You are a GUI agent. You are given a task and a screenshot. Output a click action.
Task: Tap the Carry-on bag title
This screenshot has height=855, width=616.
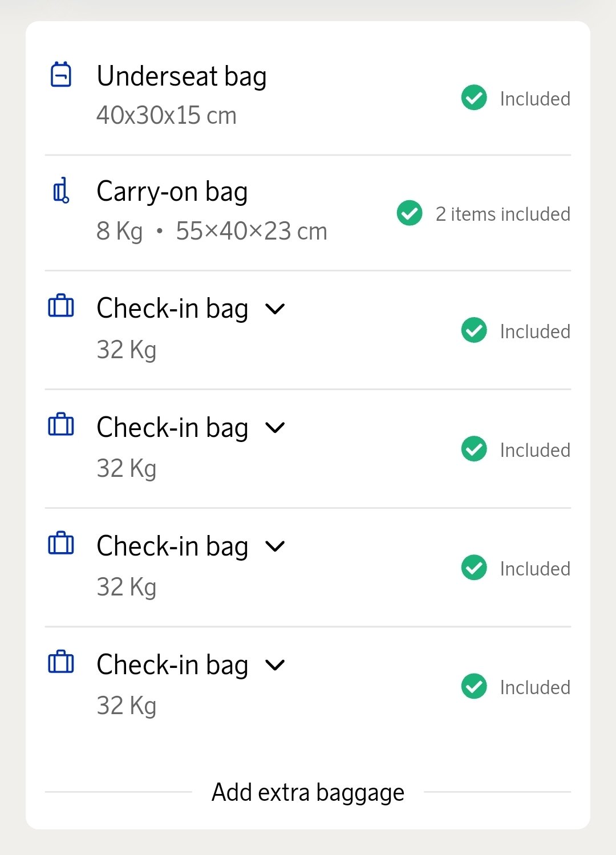(172, 192)
